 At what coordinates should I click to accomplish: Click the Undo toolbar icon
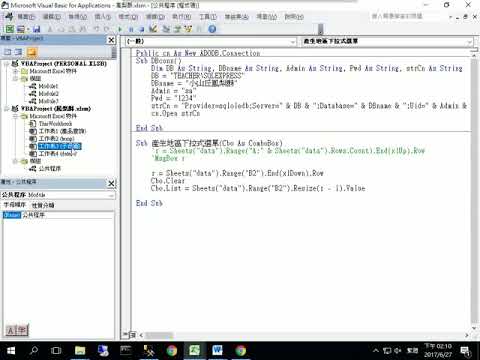pyautogui.click(x=96, y=29)
